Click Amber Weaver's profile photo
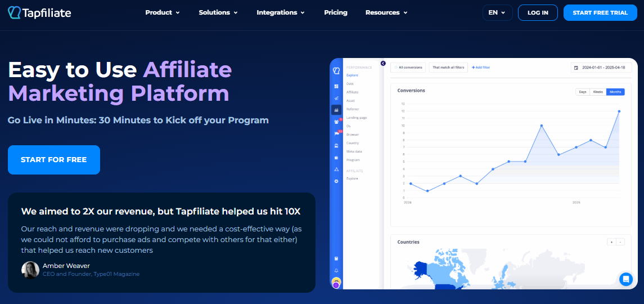Viewport: 644px width, 304px height. [30, 270]
